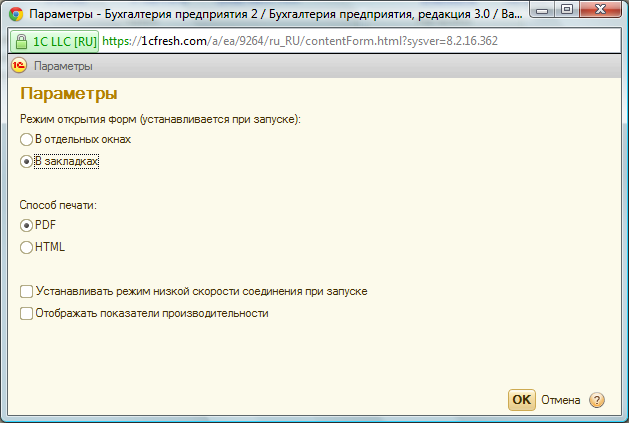The height and width of the screenshot is (423, 629).
Task: Enable low connection speed mode checkbox
Action: (26, 291)
